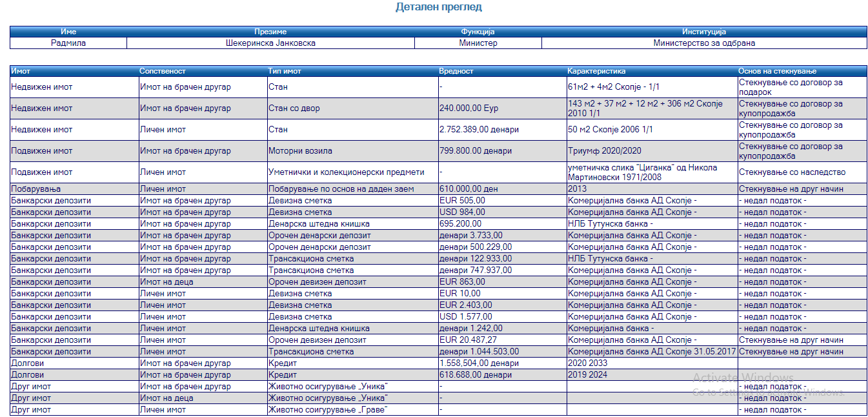Click the "Детален преглед" page heading
Image resolution: width=868 pixels, height=417 pixels.
[438, 7]
